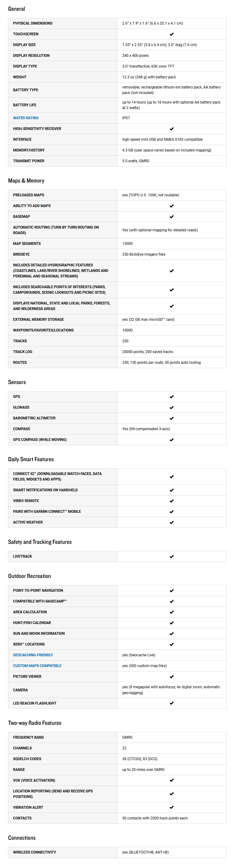Open the Water Rating link
The image size is (231, 868).
(25, 118)
